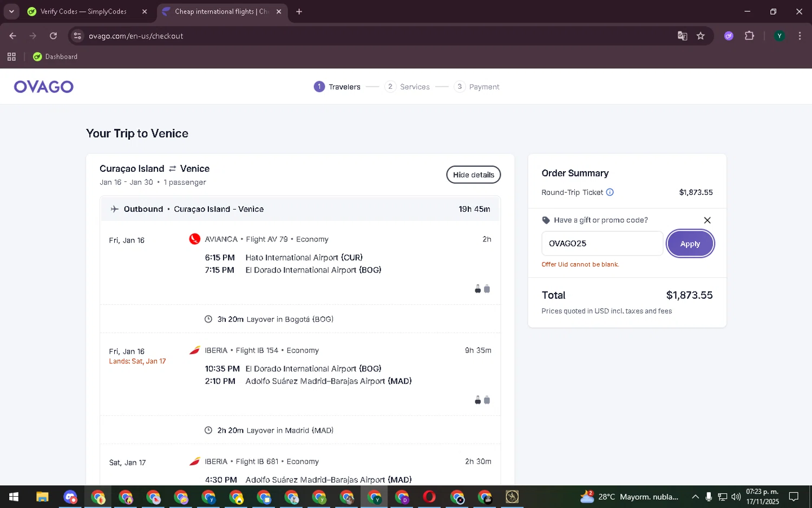Click the address bar URL
Screen dimensions: 812x508
(136, 36)
